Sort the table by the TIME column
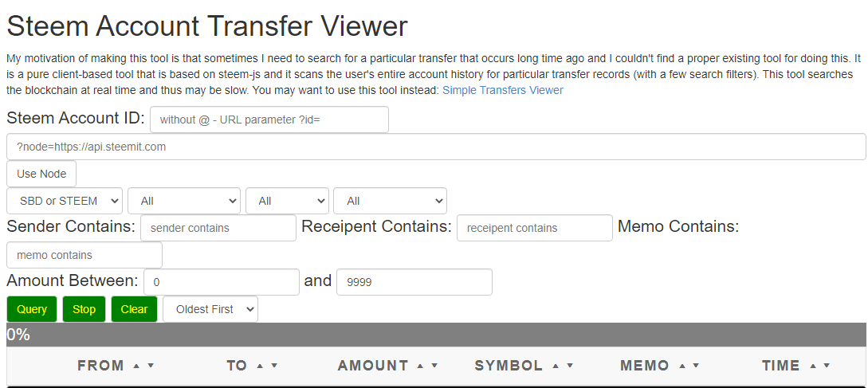The width and height of the screenshot is (868, 388). (x=781, y=366)
